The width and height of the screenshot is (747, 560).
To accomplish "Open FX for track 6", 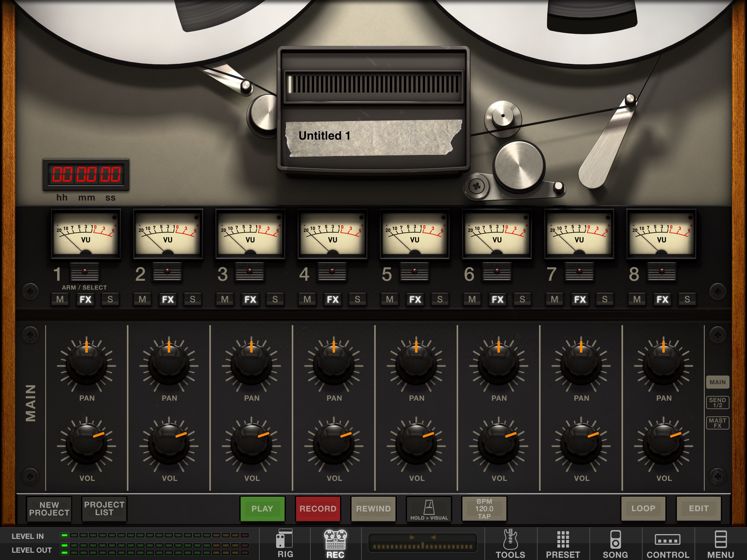I will coord(498,299).
